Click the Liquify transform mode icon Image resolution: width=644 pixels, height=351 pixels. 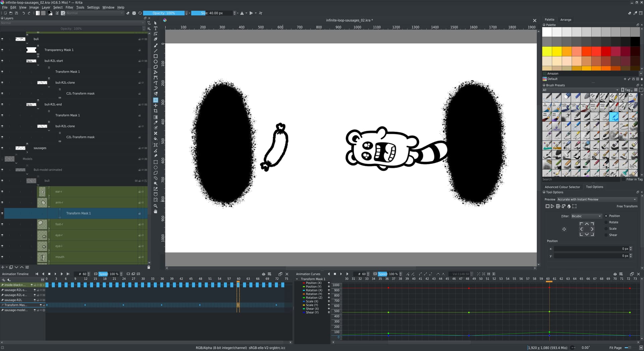click(x=569, y=207)
